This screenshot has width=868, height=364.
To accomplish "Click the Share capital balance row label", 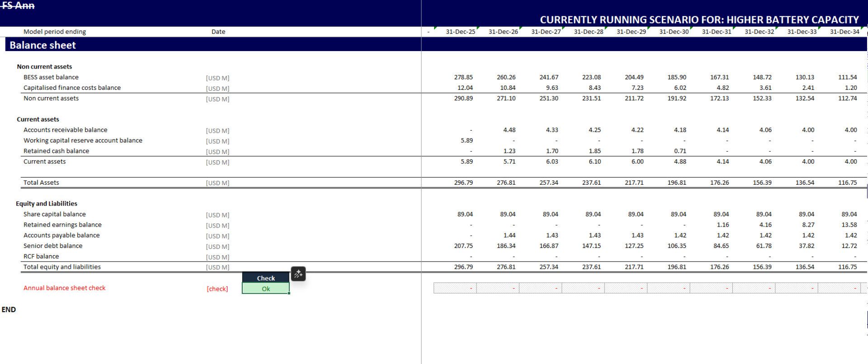I will pos(55,214).
